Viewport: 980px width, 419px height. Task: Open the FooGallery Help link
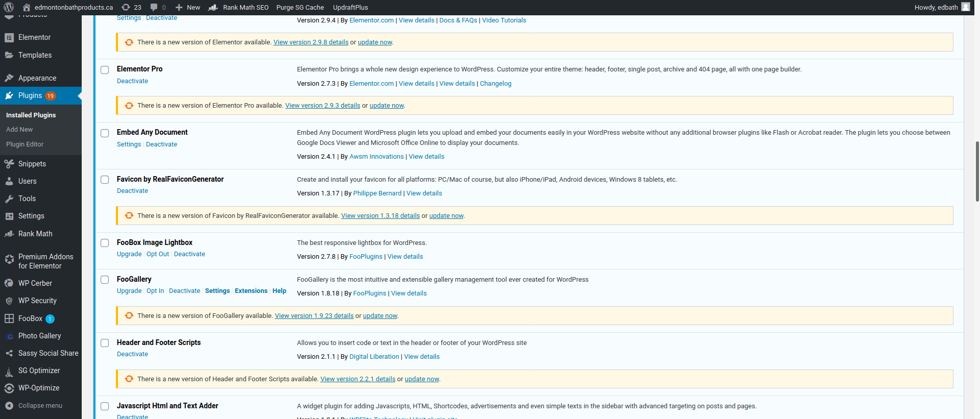tap(279, 291)
